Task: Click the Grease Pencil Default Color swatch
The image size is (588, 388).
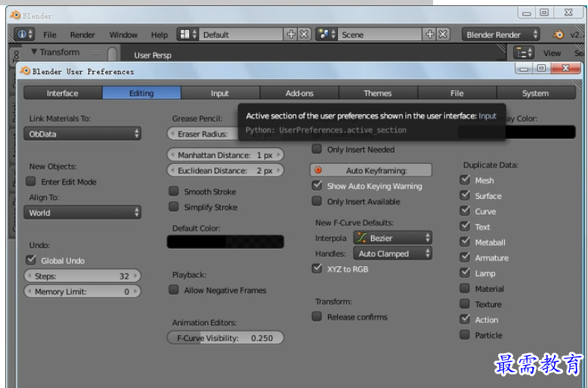Action: [225, 242]
